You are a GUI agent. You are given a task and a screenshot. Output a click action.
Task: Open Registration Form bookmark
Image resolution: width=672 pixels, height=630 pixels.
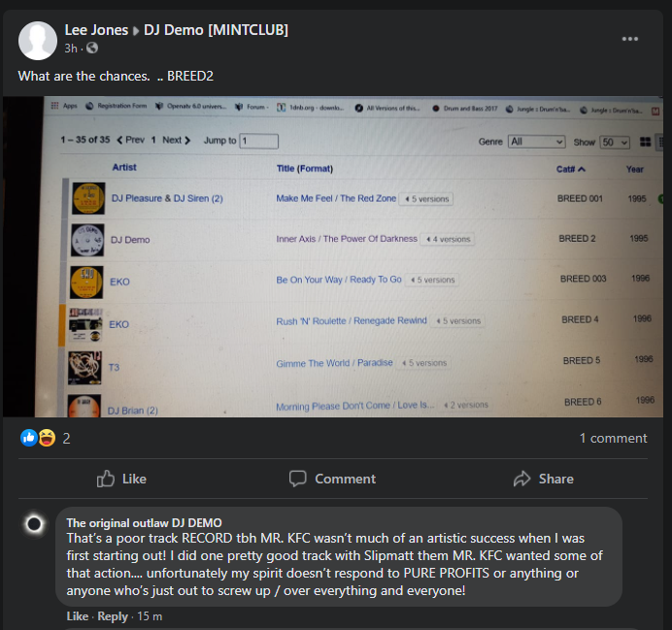117,106
